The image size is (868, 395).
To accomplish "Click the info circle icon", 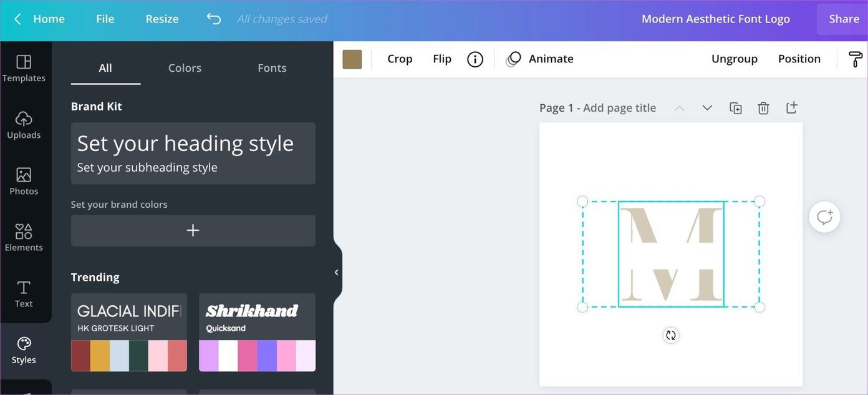I will pyautogui.click(x=475, y=59).
